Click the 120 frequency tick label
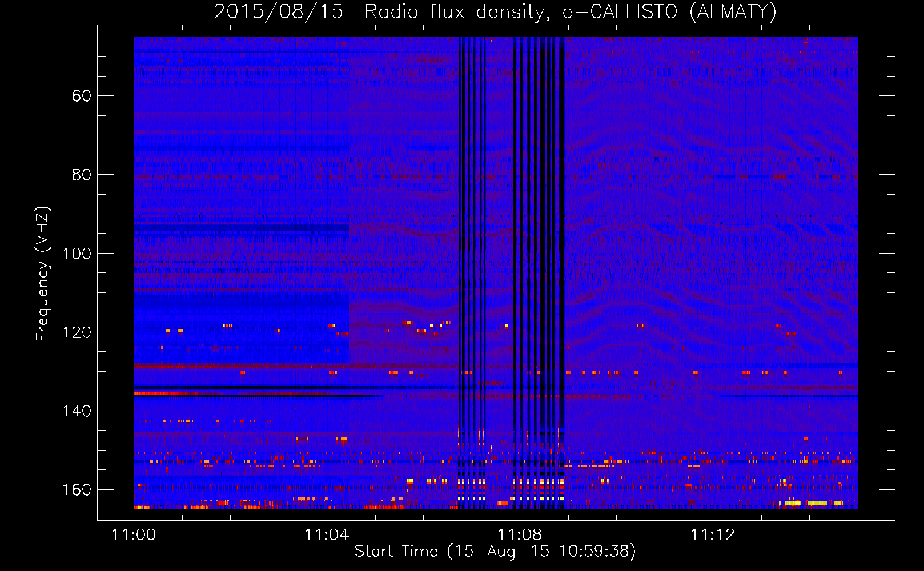This screenshot has width=924, height=571. click(77, 332)
